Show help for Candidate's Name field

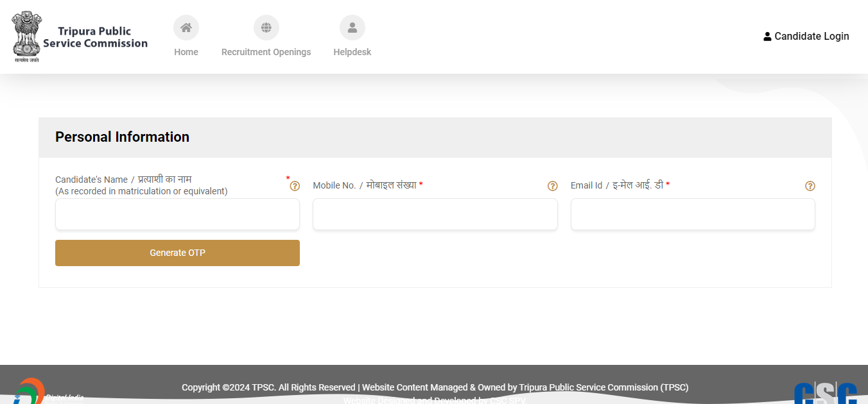[295, 186]
